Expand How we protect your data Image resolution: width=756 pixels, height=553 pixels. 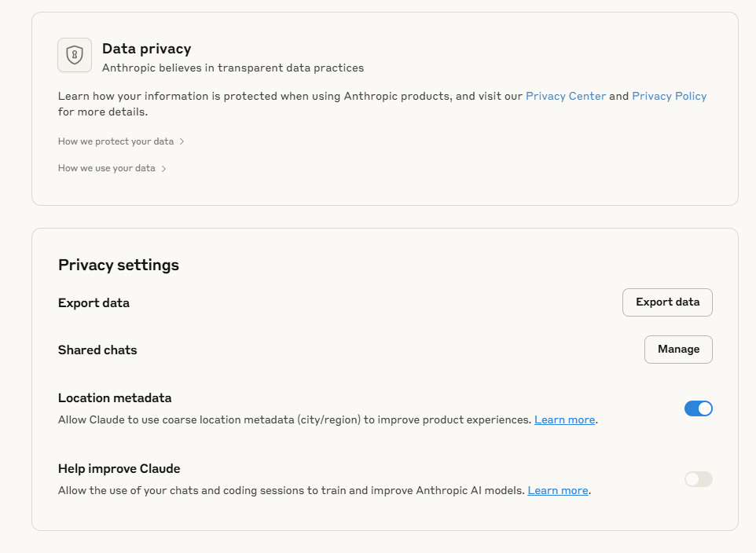(121, 141)
